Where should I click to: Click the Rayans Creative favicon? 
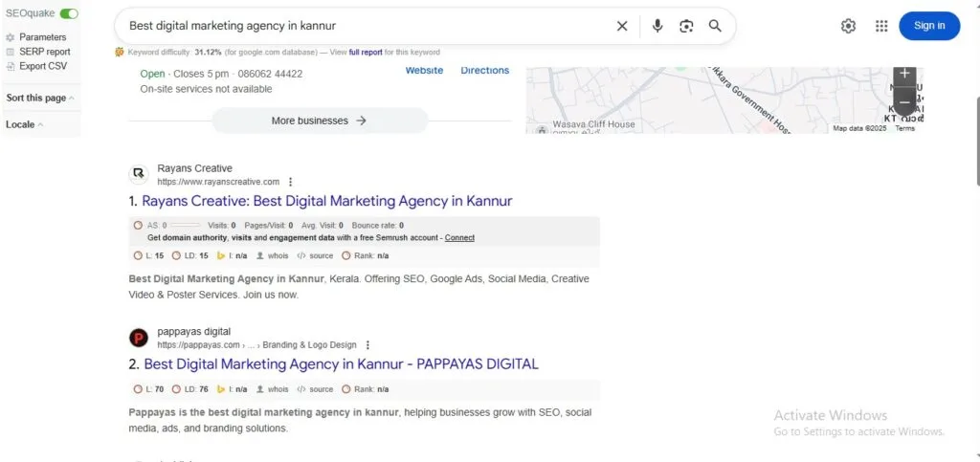tap(139, 174)
